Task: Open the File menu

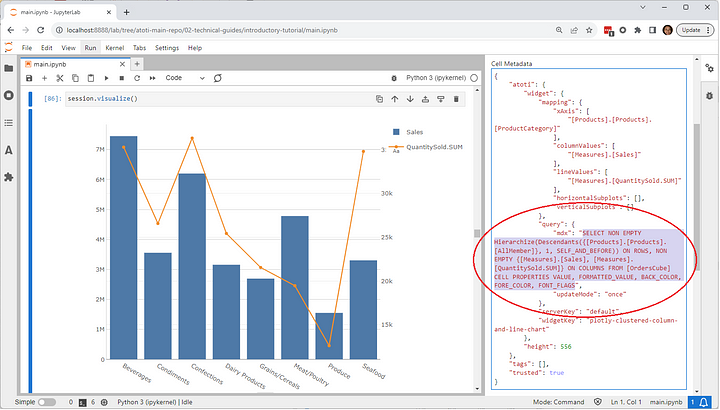Action: click(x=27, y=48)
